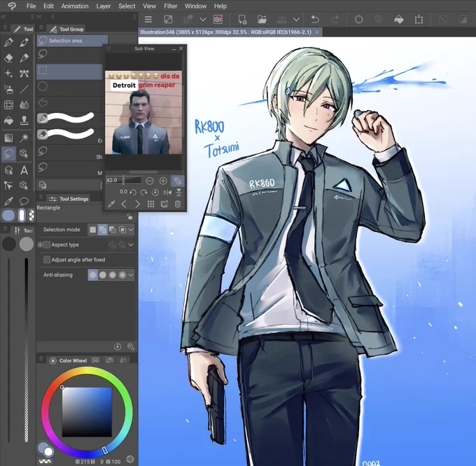This screenshot has height=466, width=476.
Task: Select the Tool Settings tab
Action: (69, 199)
